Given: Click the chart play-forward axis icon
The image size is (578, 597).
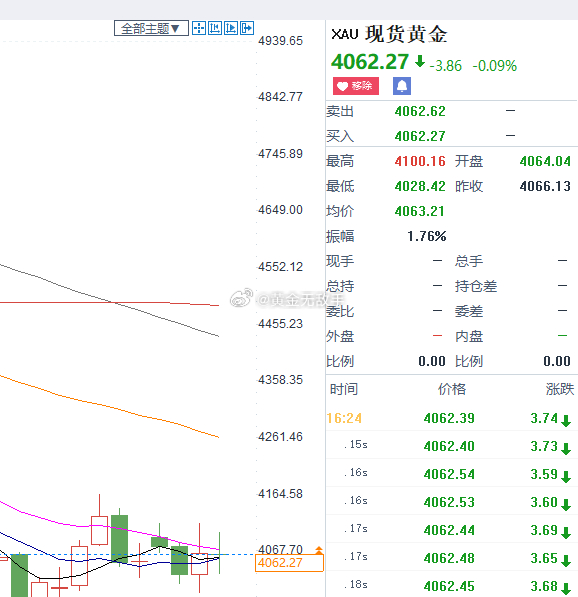Looking at the screenshot, I should click(x=231, y=28).
